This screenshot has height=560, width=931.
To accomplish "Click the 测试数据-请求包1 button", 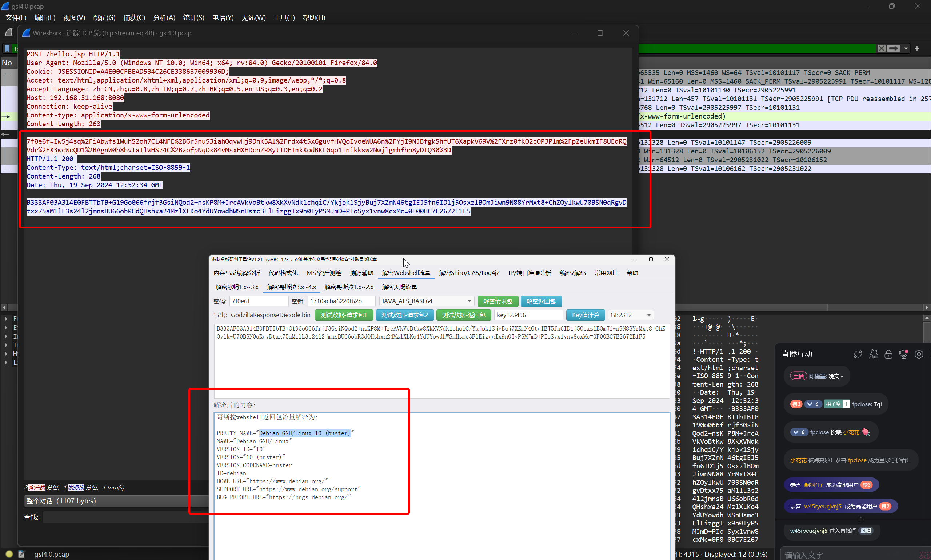I will coord(343,315).
